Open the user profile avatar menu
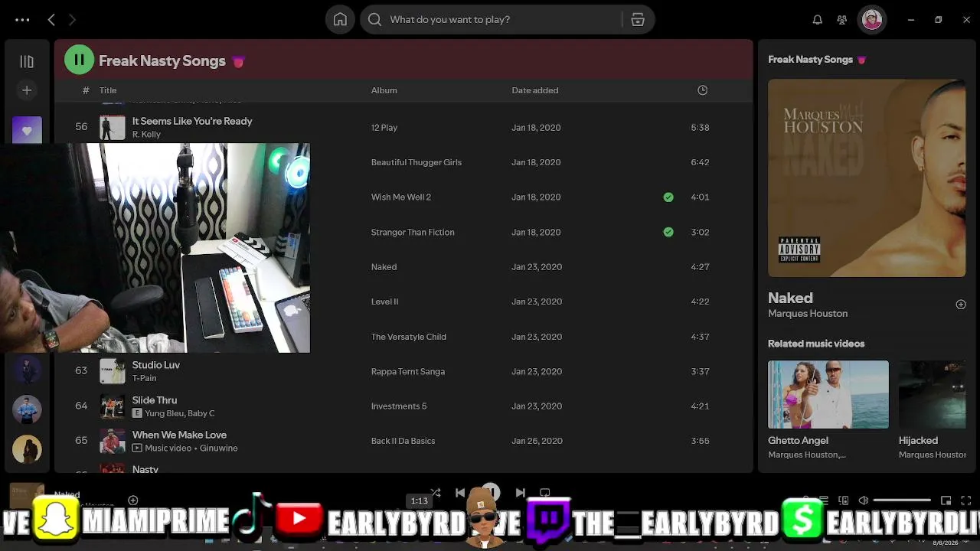Screen dimensions: 980x551 tap(871, 20)
